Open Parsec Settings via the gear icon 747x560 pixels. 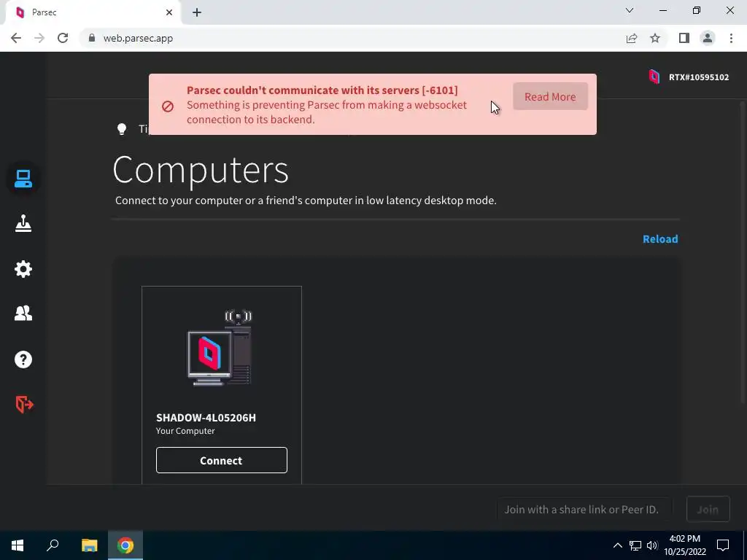click(23, 269)
